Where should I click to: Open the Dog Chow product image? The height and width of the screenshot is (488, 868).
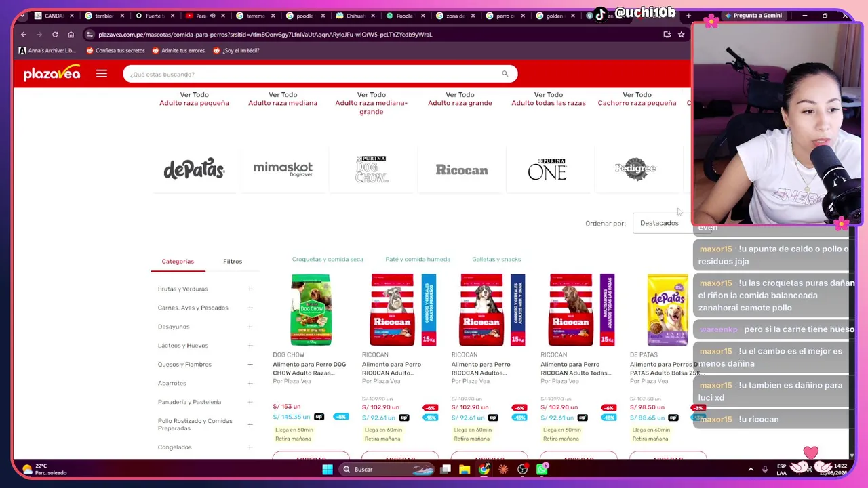click(311, 310)
